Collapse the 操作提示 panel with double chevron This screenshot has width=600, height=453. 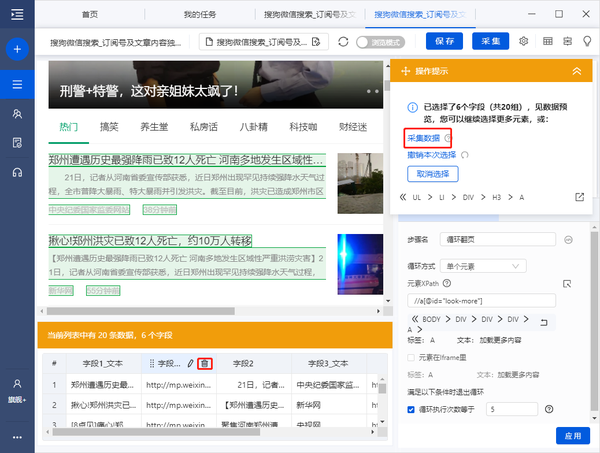tap(577, 71)
